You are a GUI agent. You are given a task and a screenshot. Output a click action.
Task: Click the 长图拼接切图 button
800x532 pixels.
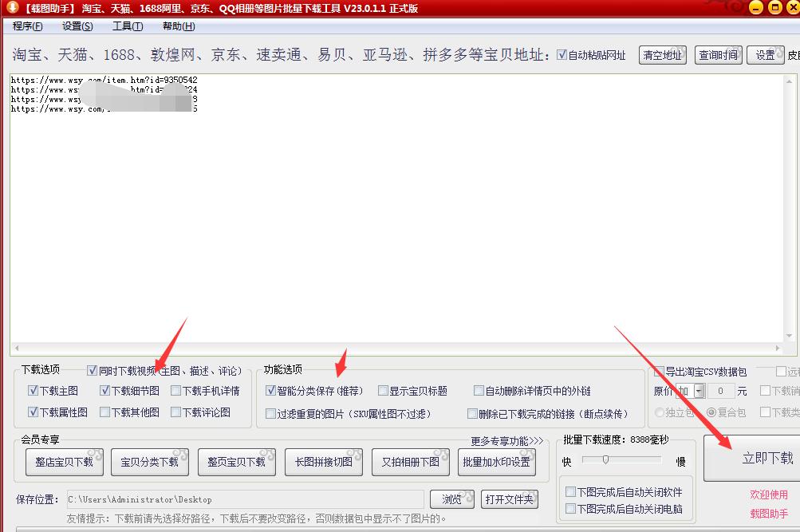pyautogui.click(x=323, y=461)
